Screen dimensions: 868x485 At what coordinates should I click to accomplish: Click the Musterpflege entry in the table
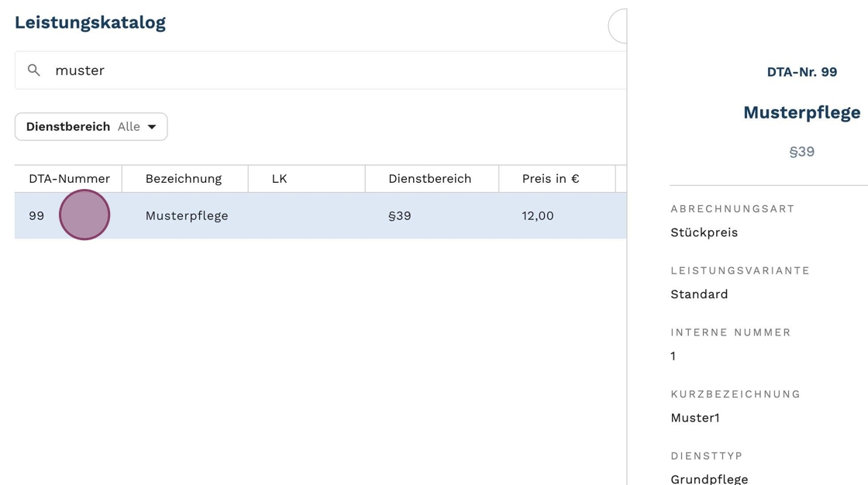tap(187, 216)
